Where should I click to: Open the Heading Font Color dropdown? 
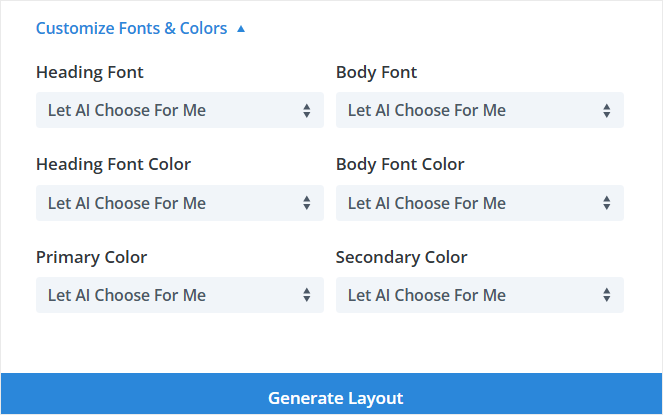(x=180, y=203)
